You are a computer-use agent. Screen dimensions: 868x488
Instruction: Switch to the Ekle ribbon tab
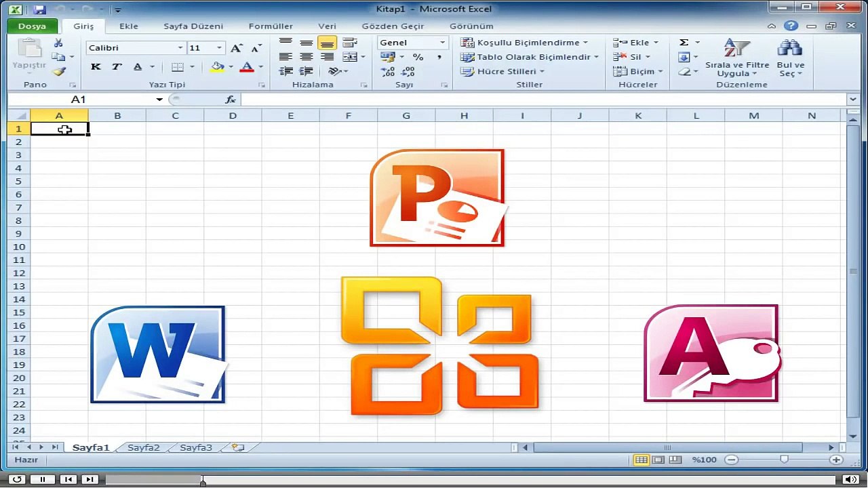click(129, 26)
